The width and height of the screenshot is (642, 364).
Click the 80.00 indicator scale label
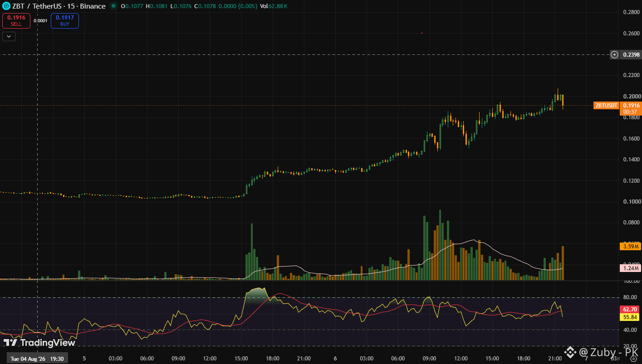tap(631, 298)
